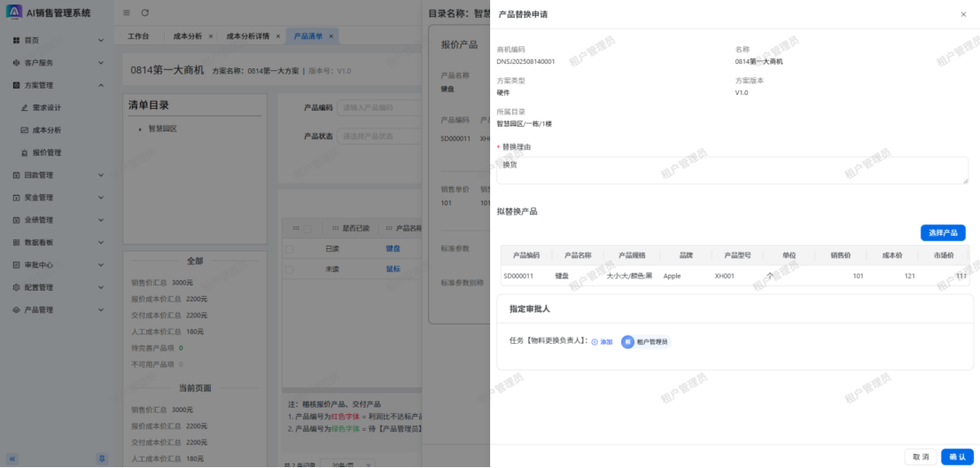
Task: Close the 产品清单 tab with its X
Action: 331,36
